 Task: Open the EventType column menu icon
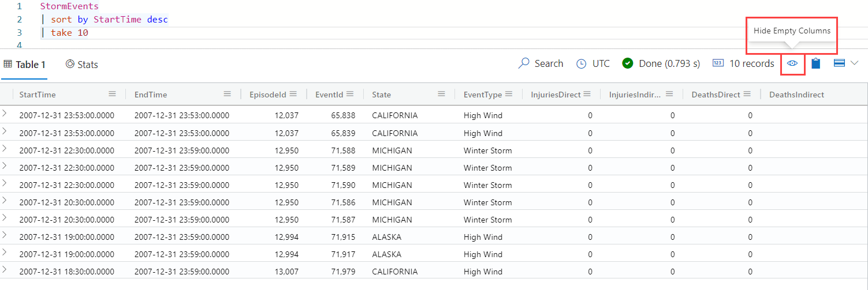(509, 94)
